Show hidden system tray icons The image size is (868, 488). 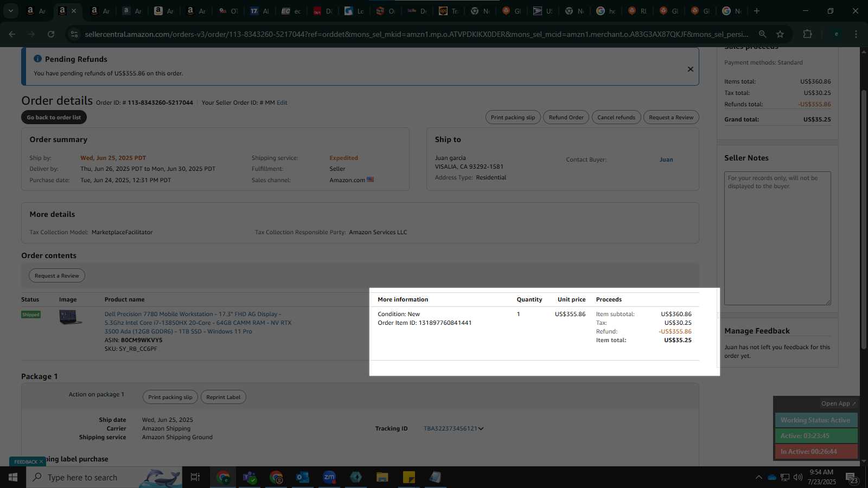tap(758, 477)
